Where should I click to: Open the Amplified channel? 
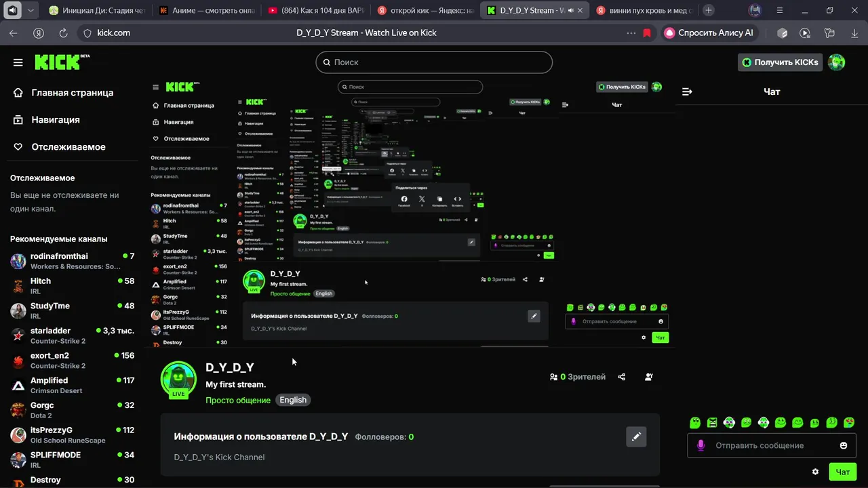coord(72,385)
